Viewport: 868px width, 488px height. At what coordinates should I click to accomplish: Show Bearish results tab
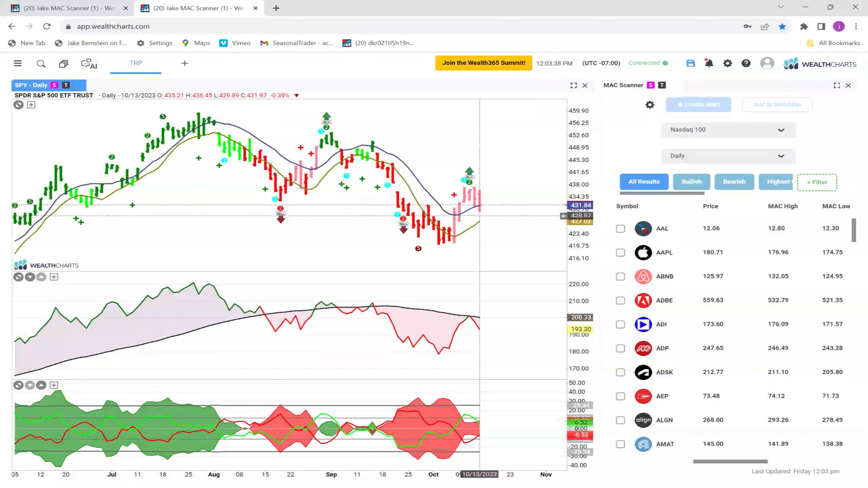734,182
